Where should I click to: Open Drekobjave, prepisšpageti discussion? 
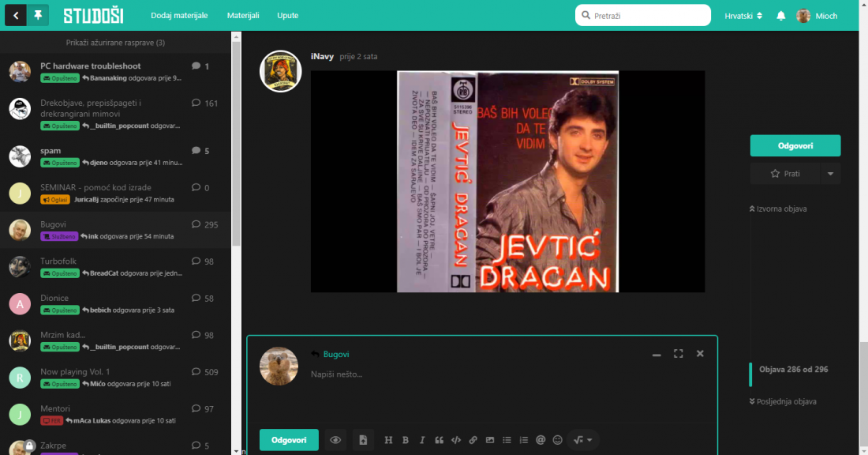(91, 108)
